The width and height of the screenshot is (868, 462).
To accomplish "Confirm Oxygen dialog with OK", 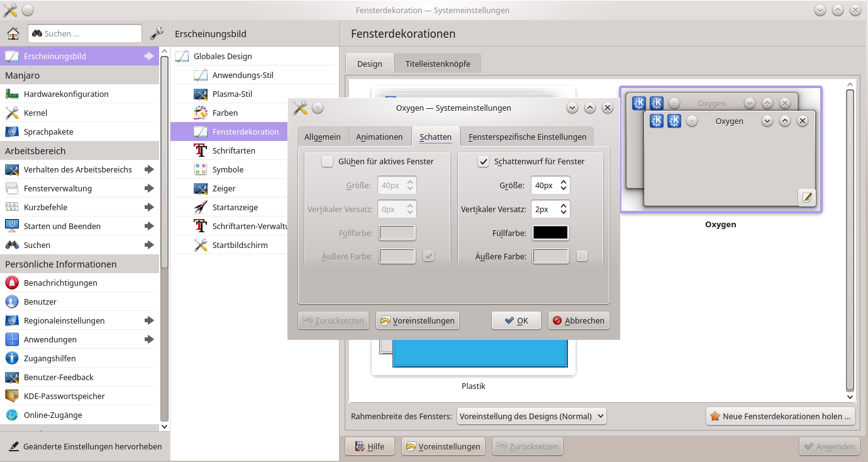I will point(516,320).
